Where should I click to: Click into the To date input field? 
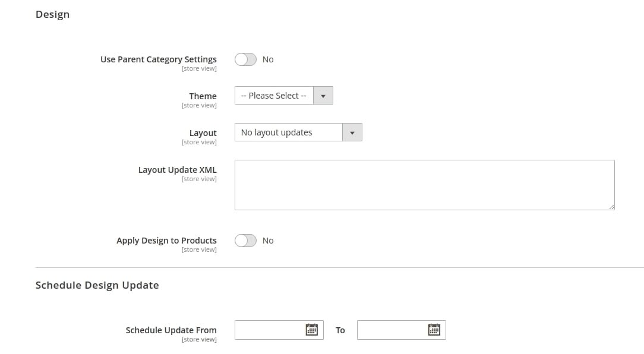click(x=392, y=330)
